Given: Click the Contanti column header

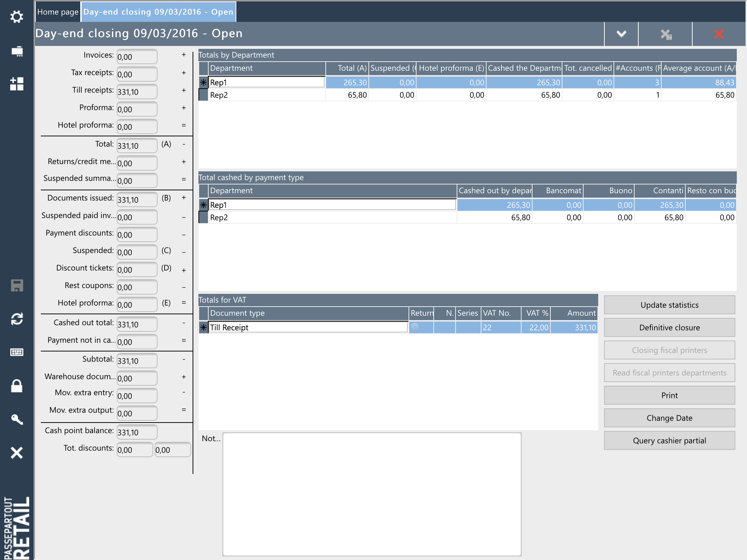Looking at the screenshot, I should pos(660,191).
